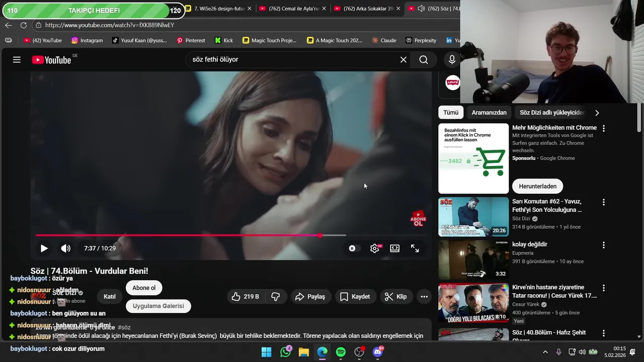The height and width of the screenshot is (362, 644).
Task: Create a clip with Klip
Action: (x=395, y=297)
